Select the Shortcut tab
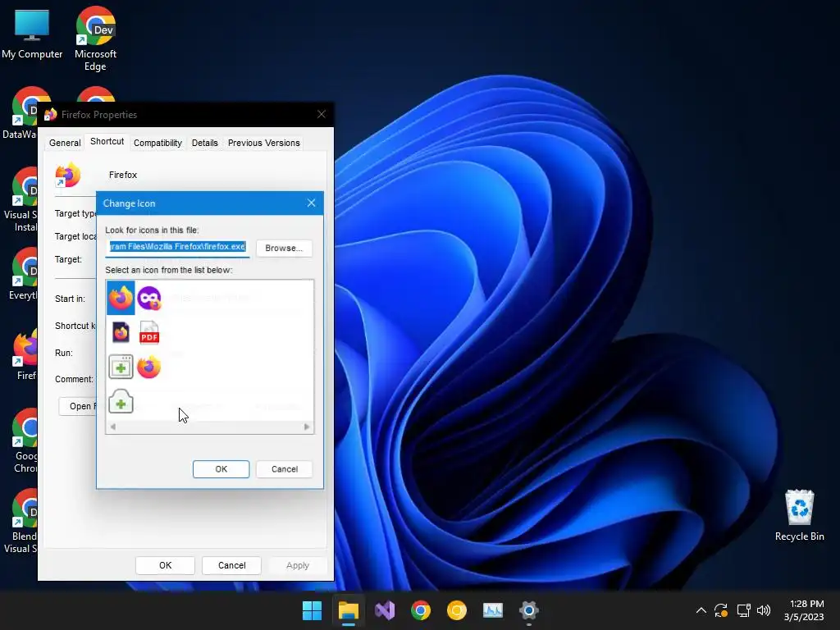 pyautogui.click(x=107, y=141)
